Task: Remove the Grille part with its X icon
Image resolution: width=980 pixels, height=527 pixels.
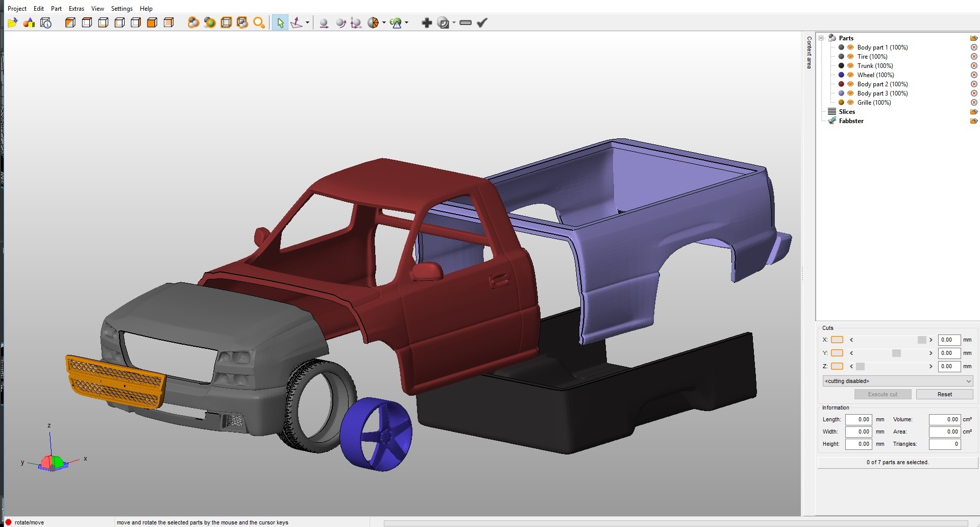Action: pyautogui.click(x=974, y=103)
